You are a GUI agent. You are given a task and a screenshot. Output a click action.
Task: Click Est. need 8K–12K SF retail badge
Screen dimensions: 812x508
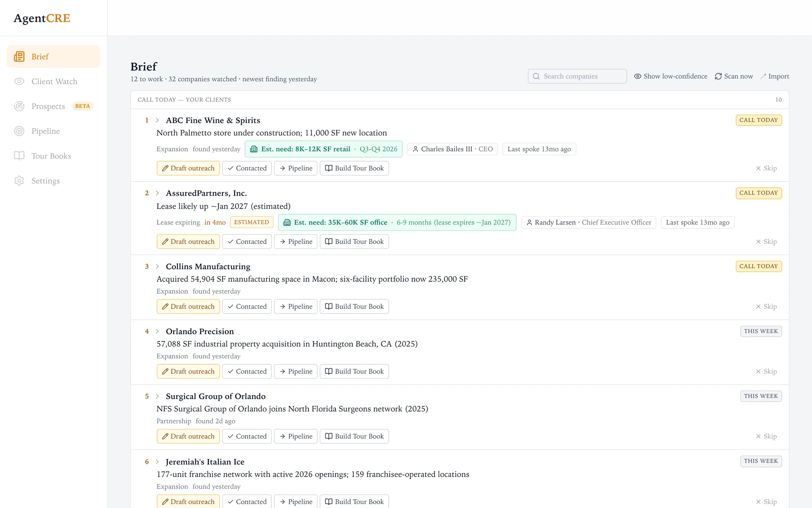click(323, 149)
